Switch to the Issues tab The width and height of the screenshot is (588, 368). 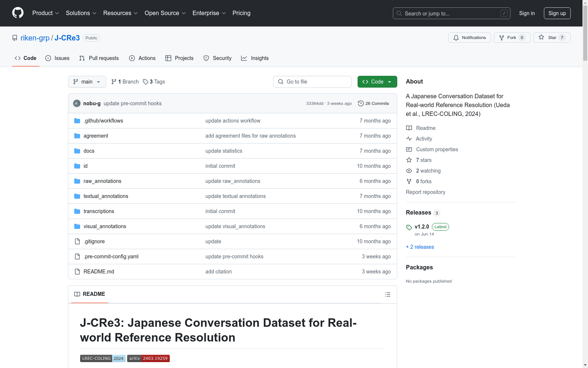coord(57,58)
